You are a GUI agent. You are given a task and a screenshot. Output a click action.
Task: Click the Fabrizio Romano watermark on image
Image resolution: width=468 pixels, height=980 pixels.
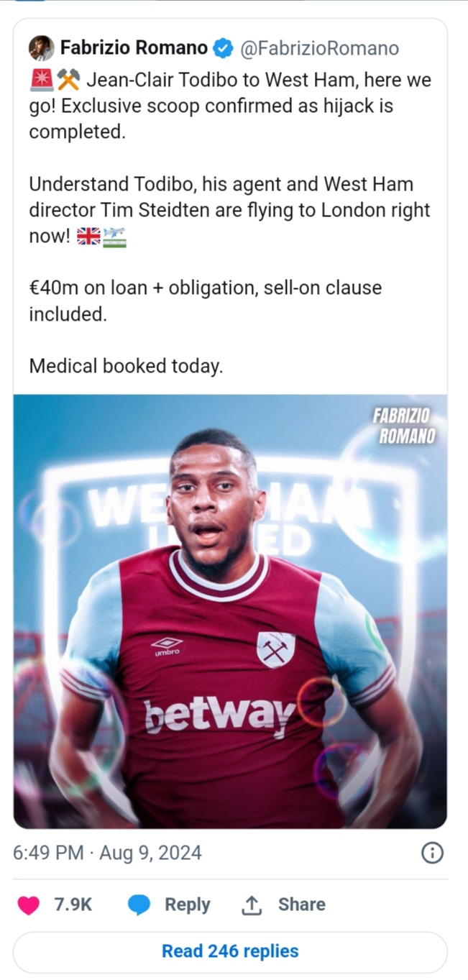click(403, 425)
